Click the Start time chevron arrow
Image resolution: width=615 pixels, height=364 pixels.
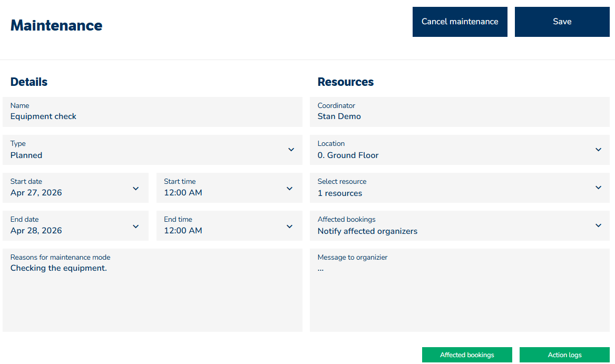pos(289,188)
